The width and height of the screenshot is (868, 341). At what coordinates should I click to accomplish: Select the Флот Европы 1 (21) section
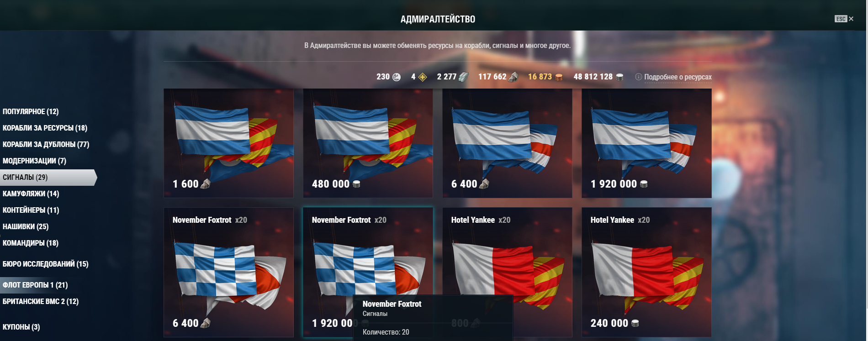pos(35,285)
